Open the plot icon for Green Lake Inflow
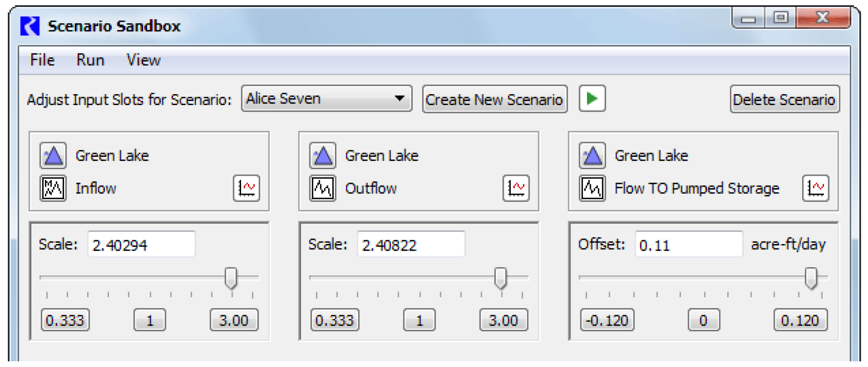868x367 pixels. (246, 188)
